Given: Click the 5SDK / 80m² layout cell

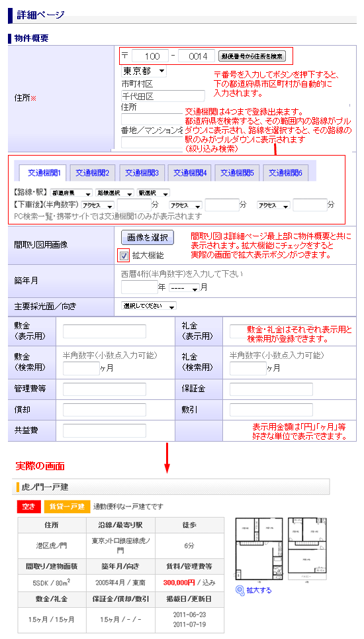Looking at the screenshot, I should pos(52,582).
